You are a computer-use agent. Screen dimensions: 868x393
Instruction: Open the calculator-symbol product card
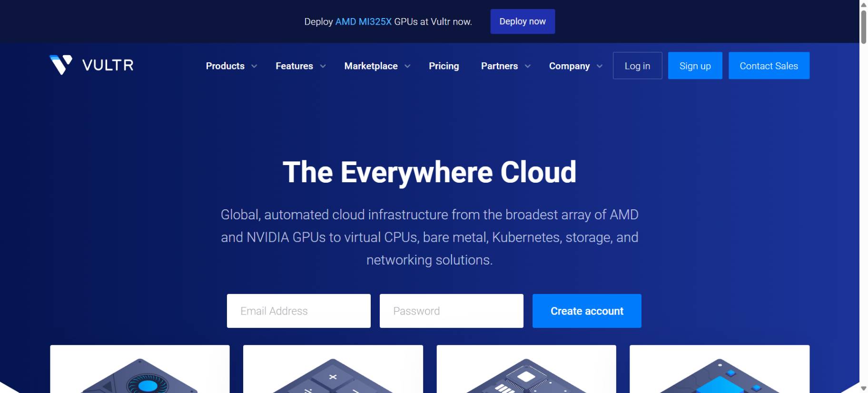(333, 369)
